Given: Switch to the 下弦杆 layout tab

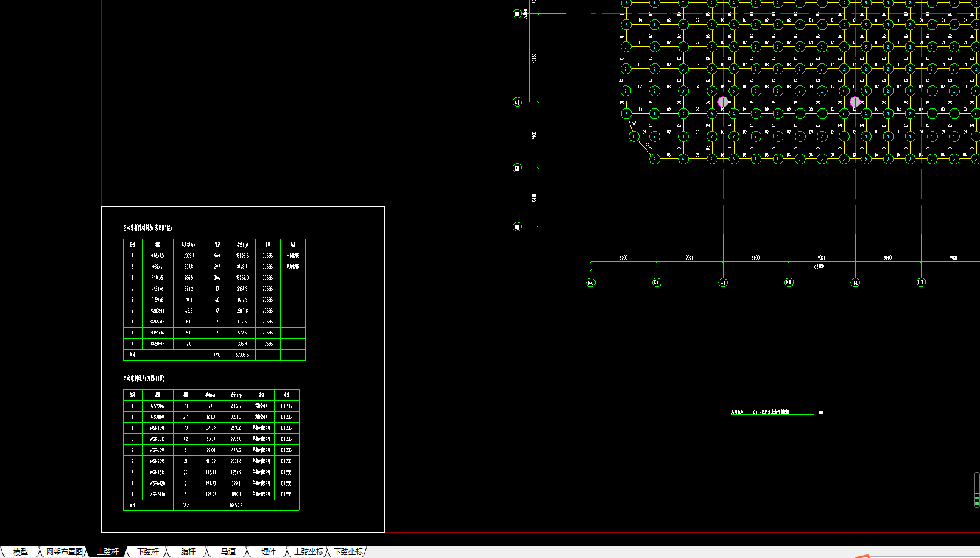Looking at the screenshot, I should (x=148, y=552).
